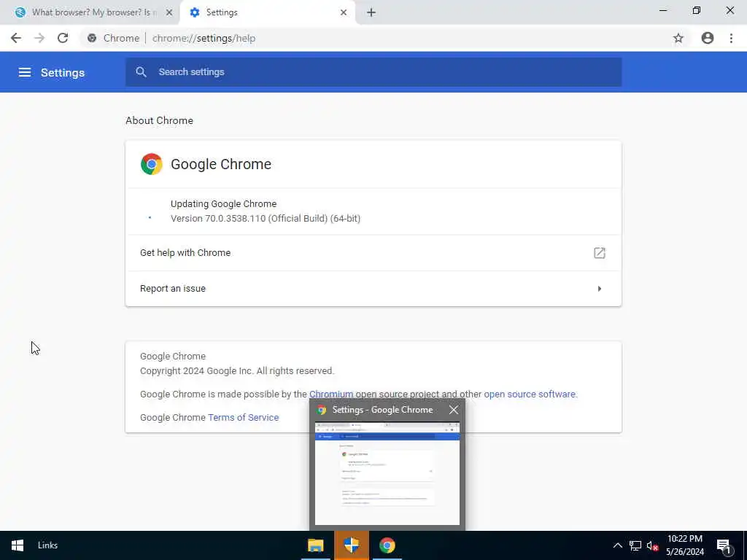This screenshot has width=747, height=560.
Task: Bookmark this page with the star icon
Action: 678,38
